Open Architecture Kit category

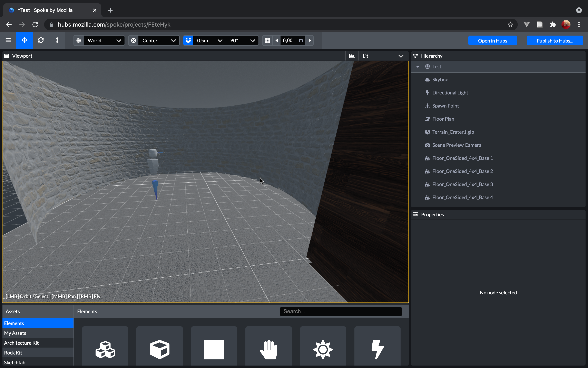coord(38,343)
